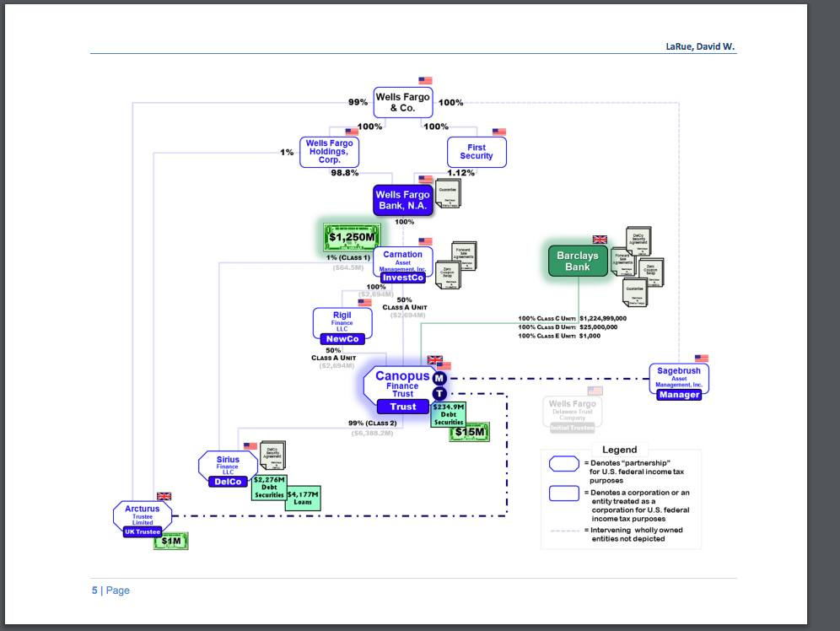Click the US flag above Sagebrush Asset Management
Viewport: 840px width, 631px height.
702,359
